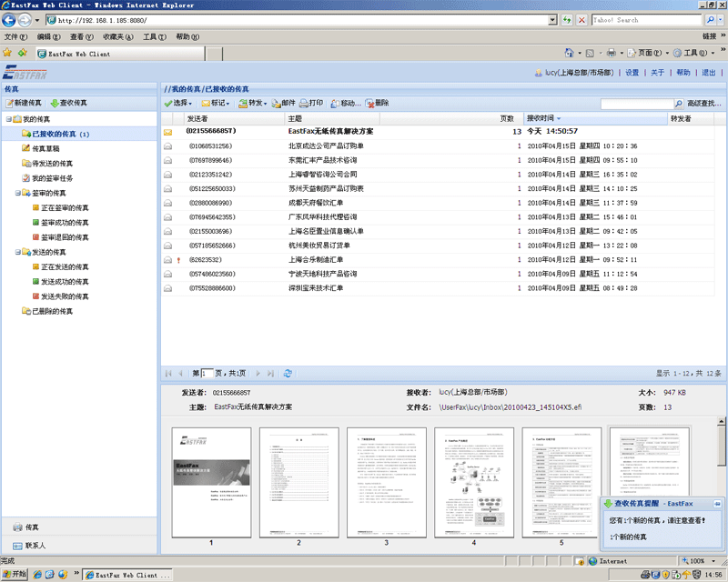Sort by Received Time (接收时间) column header

[x=596, y=118]
